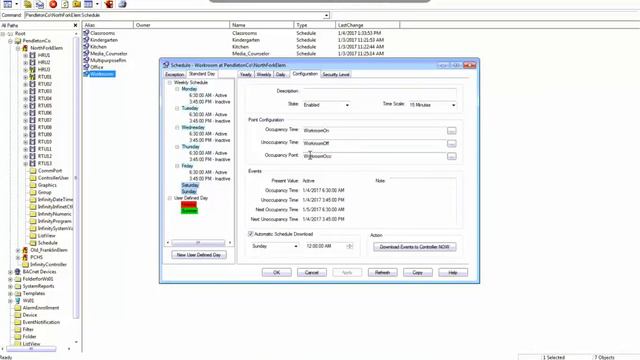Select the red user defined day swatch
Image resolution: width=640 pixels, height=360 pixels.
[x=189, y=204]
